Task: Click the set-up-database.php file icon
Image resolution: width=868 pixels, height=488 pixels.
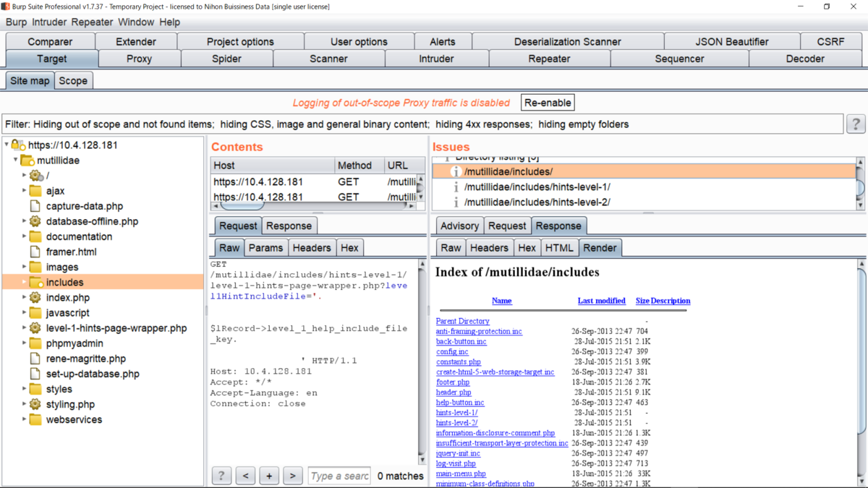Action: (35, 374)
